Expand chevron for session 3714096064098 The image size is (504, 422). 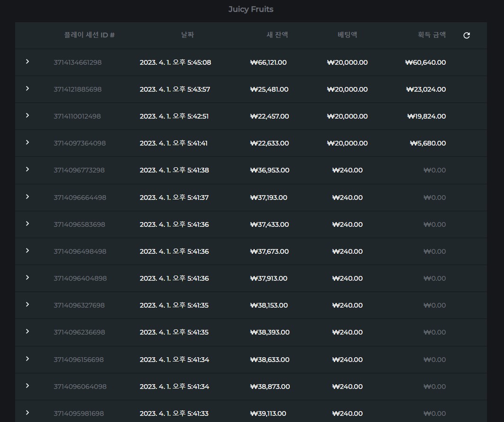27,386
